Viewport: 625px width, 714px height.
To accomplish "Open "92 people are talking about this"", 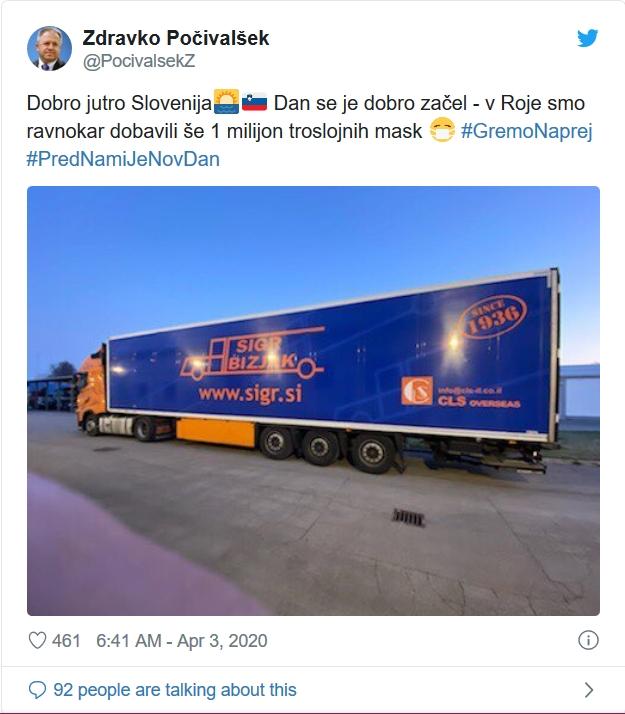I will point(176,689).
